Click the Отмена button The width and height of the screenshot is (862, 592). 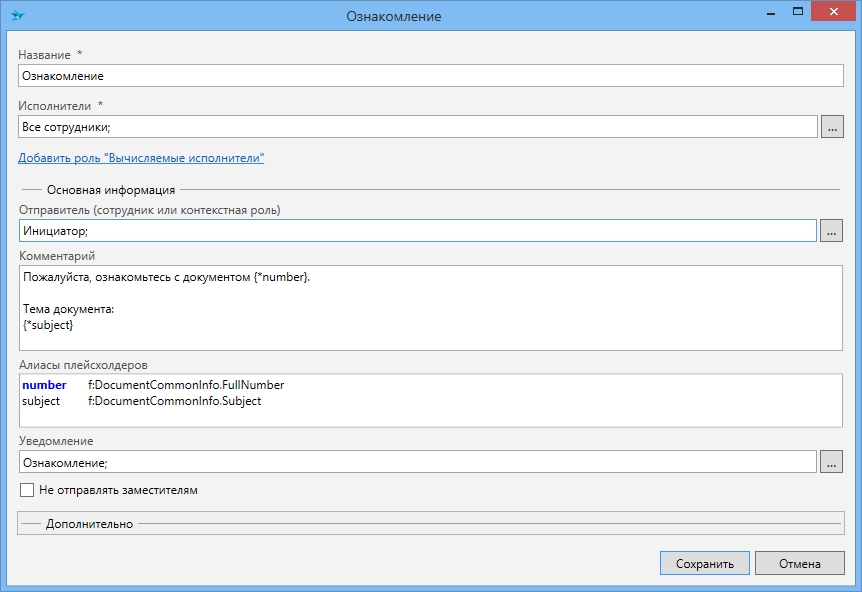(x=800, y=563)
